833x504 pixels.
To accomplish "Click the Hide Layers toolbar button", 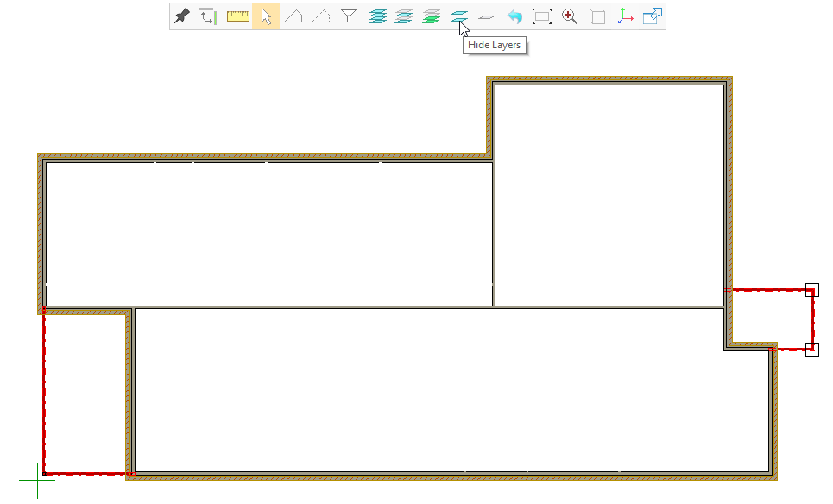I will point(459,16).
